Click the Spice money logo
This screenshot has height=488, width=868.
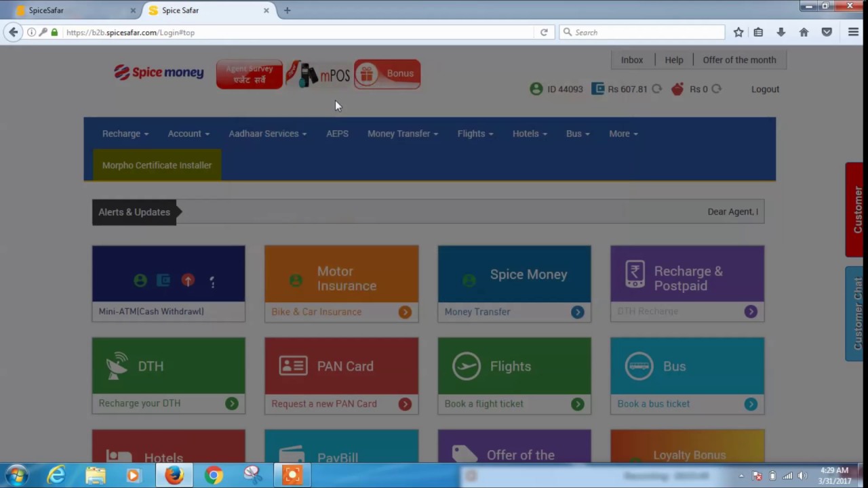tap(159, 73)
